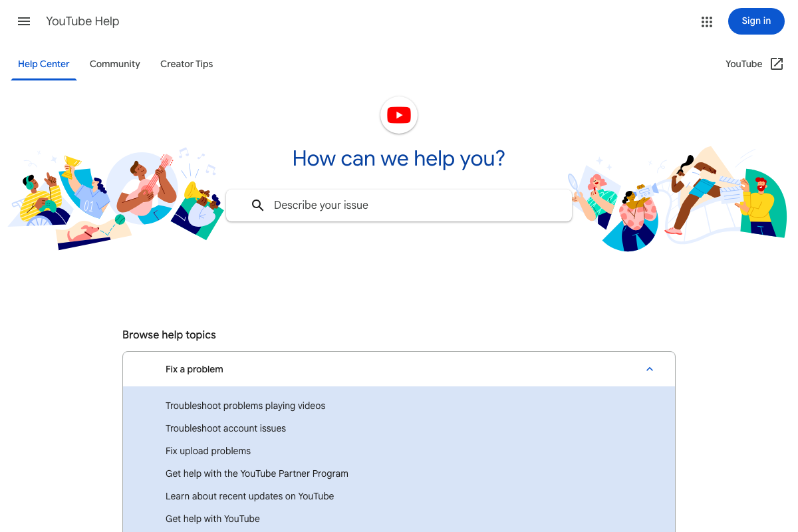Click the Fix a problem heading text
The height and width of the screenshot is (532, 798).
[194, 369]
